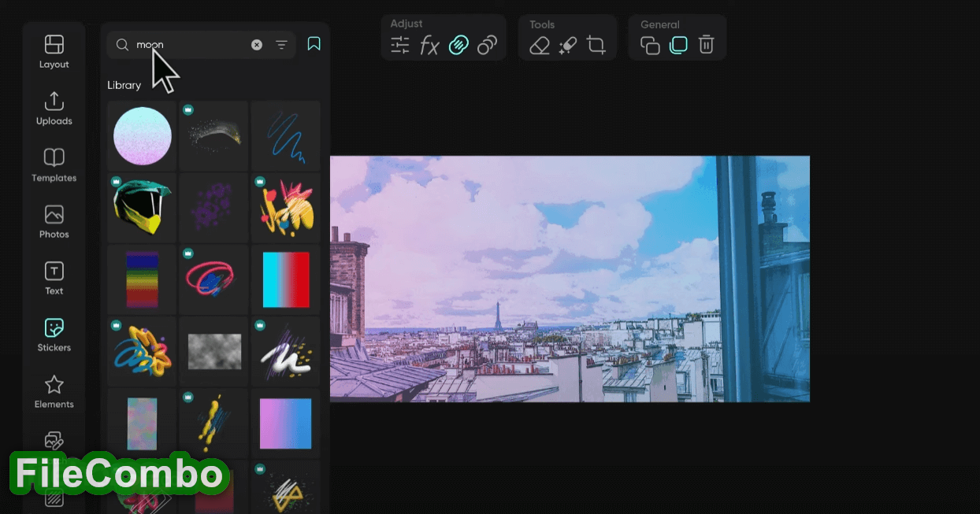This screenshot has height=514, width=980.
Task: Delete selection with the trash icon
Action: [x=707, y=45]
